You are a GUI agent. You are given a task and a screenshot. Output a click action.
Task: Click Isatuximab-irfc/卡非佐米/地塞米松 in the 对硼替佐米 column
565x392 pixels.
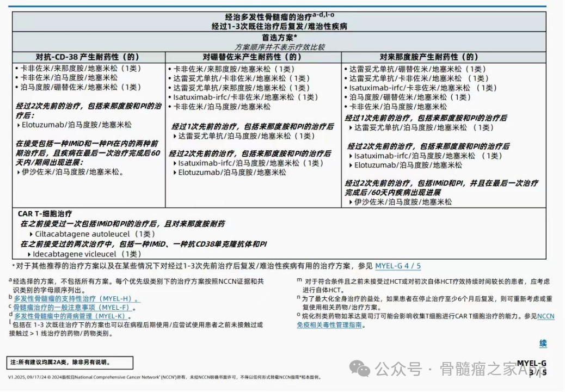[245, 97]
